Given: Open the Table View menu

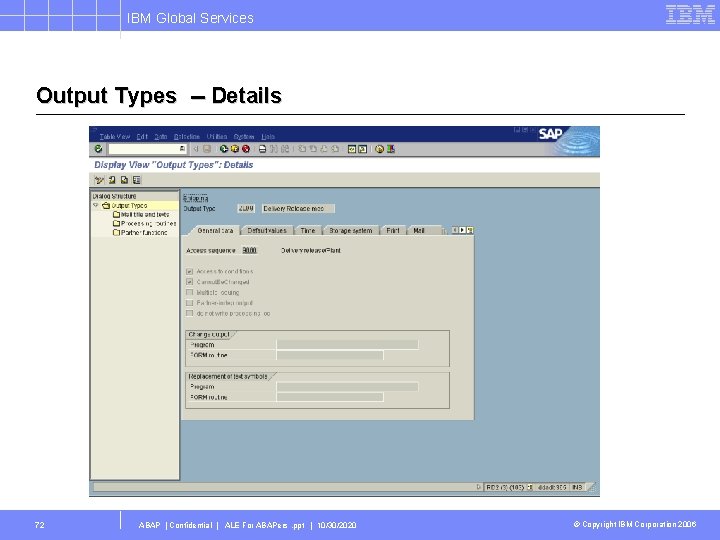Looking at the screenshot, I should pyautogui.click(x=115, y=136).
